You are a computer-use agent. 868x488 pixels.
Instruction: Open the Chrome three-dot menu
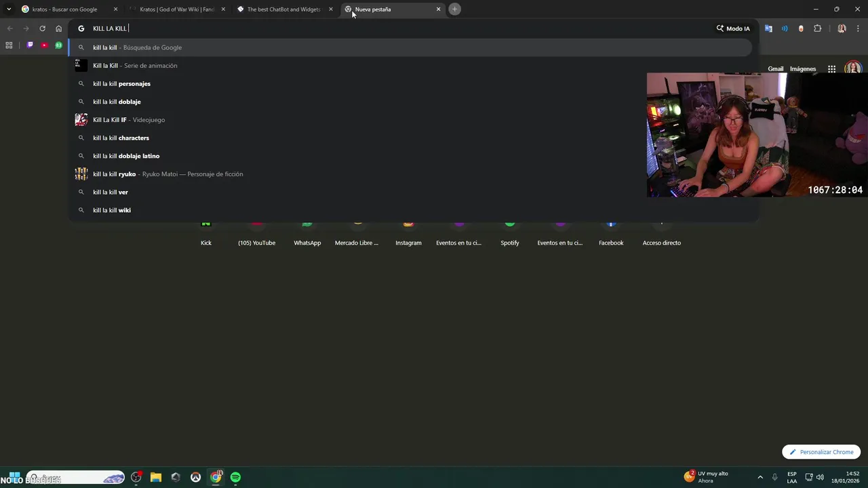858,28
